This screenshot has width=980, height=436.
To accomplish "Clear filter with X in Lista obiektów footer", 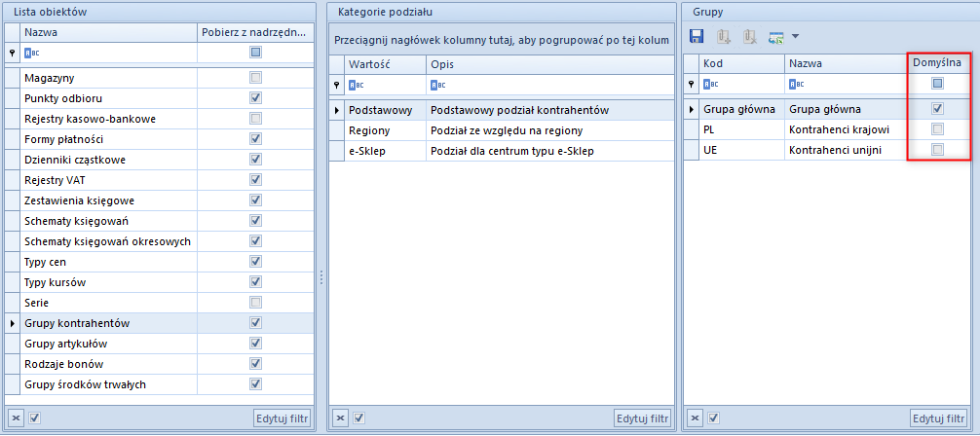I will click(15, 418).
